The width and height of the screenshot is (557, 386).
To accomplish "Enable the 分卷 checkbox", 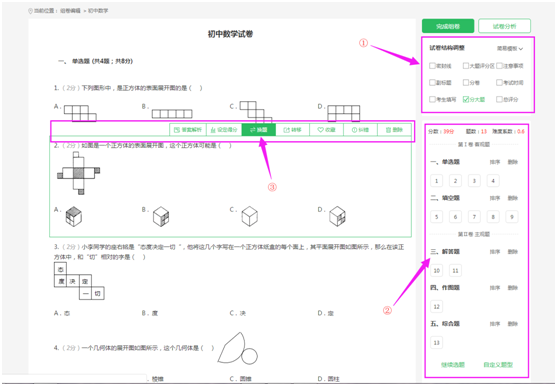I will click(466, 82).
